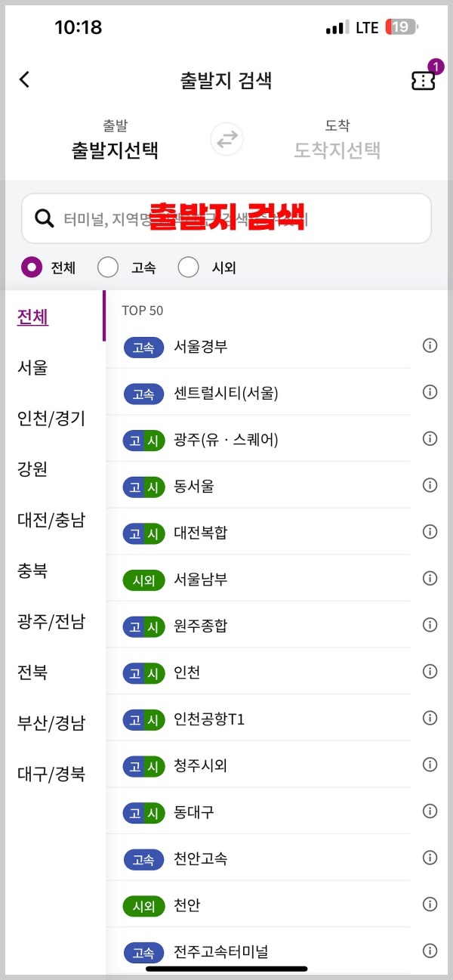Tap the magnifier icon in the search bar

[x=42, y=217]
